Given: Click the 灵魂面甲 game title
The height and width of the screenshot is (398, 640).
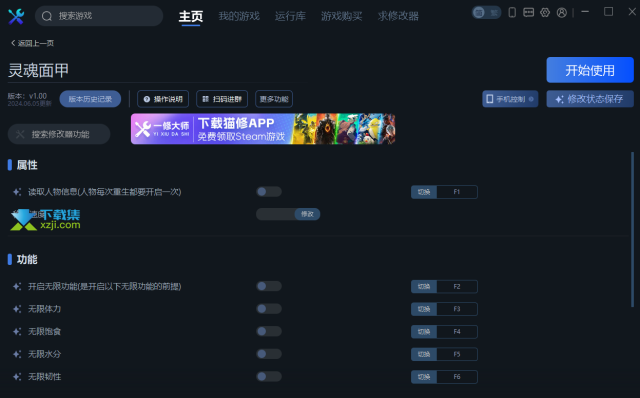Looking at the screenshot, I should [38, 70].
